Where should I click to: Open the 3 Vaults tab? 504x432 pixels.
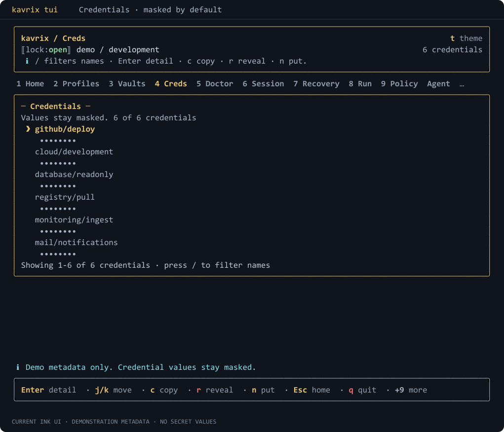pyautogui.click(x=127, y=84)
